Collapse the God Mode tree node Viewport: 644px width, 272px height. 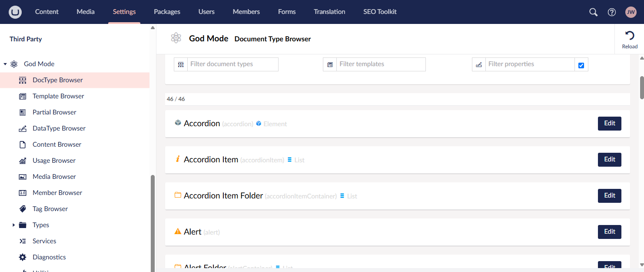pyautogui.click(x=5, y=64)
